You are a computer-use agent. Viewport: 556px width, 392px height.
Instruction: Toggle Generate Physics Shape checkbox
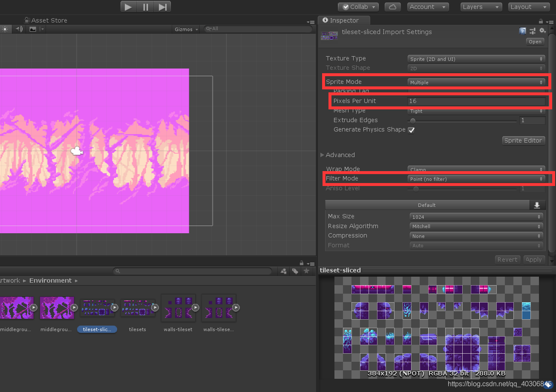(x=411, y=130)
